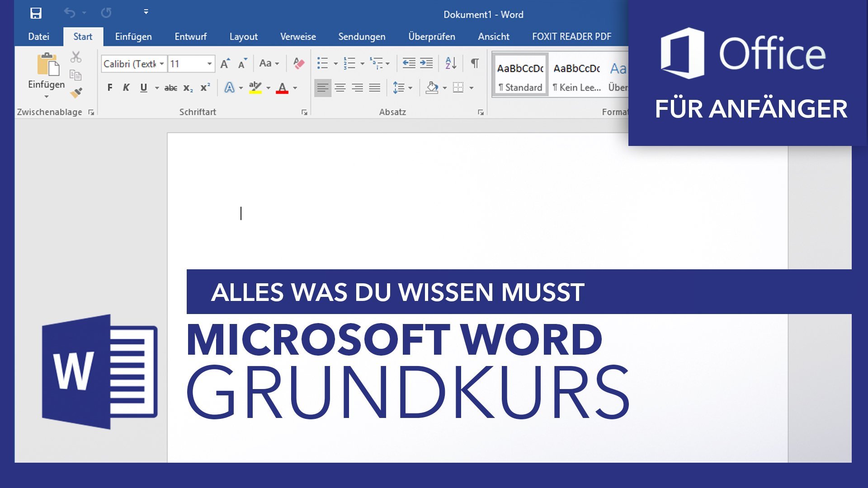This screenshot has width=868, height=488.
Task: Click the Save icon in quick access toolbar
Action: coord(36,13)
